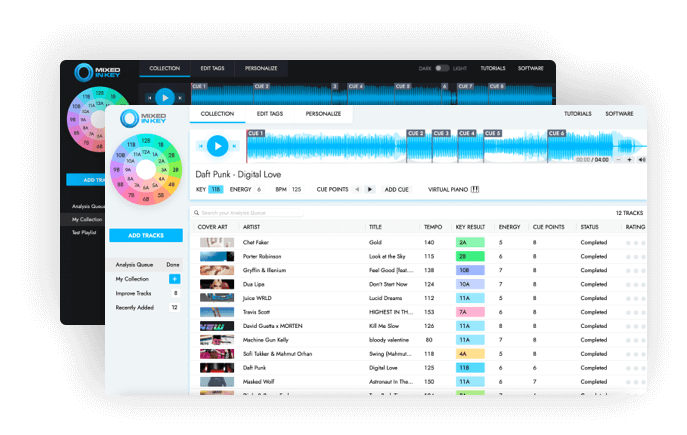Viewport: 687px width, 435px height.
Task: Click CUE 7 marker in dark window waveform
Action: coord(465,86)
